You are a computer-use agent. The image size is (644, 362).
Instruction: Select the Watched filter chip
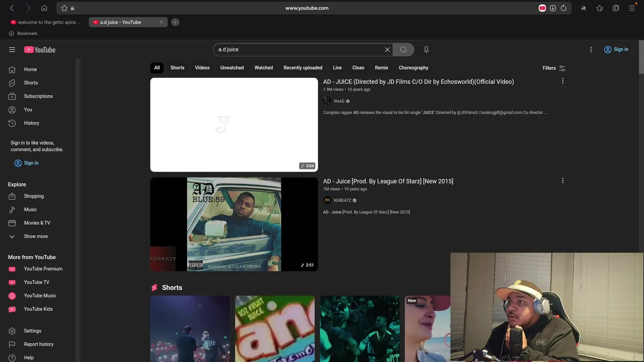pos(264,68)
